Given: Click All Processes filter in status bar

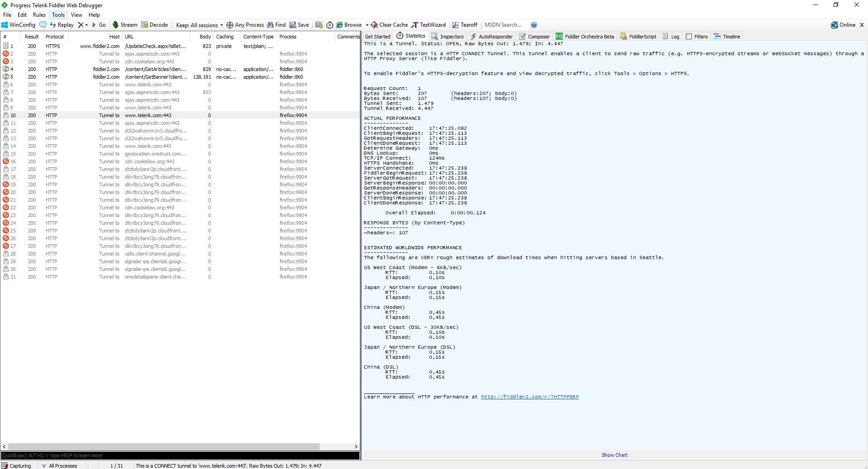Looking at the screenshot, I should tap(59, 466).
